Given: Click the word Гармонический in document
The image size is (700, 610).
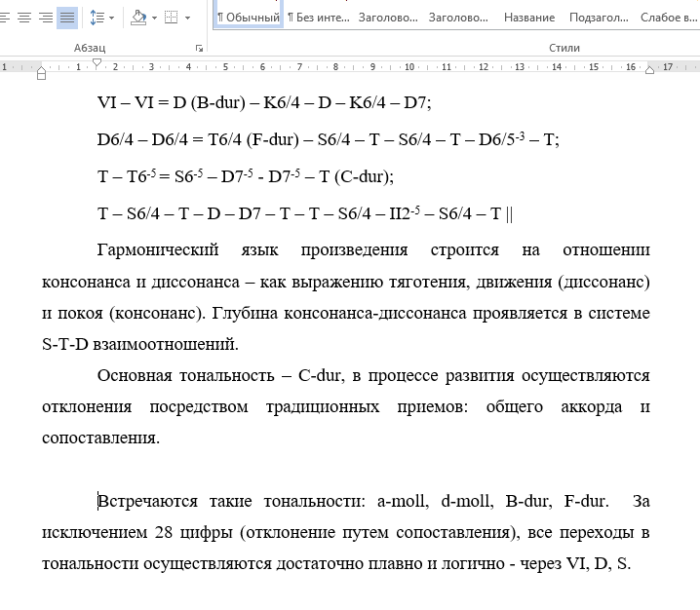Looking at the screenshot, I should 158,249.
